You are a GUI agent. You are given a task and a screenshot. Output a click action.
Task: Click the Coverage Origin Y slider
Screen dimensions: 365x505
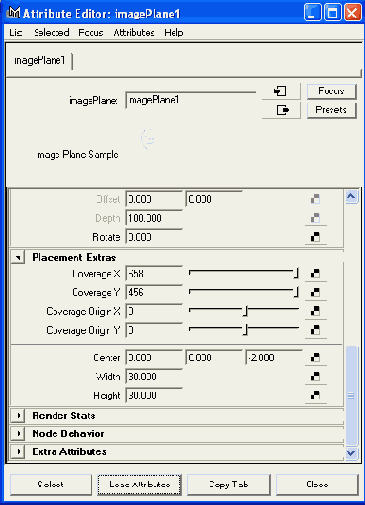click(x=244, y=330)
